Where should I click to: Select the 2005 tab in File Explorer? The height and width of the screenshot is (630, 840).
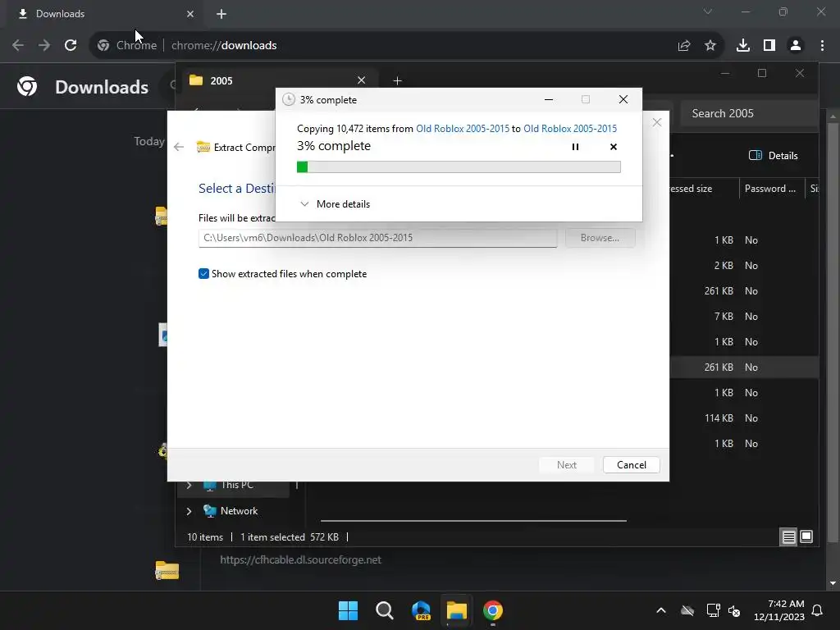277,80
